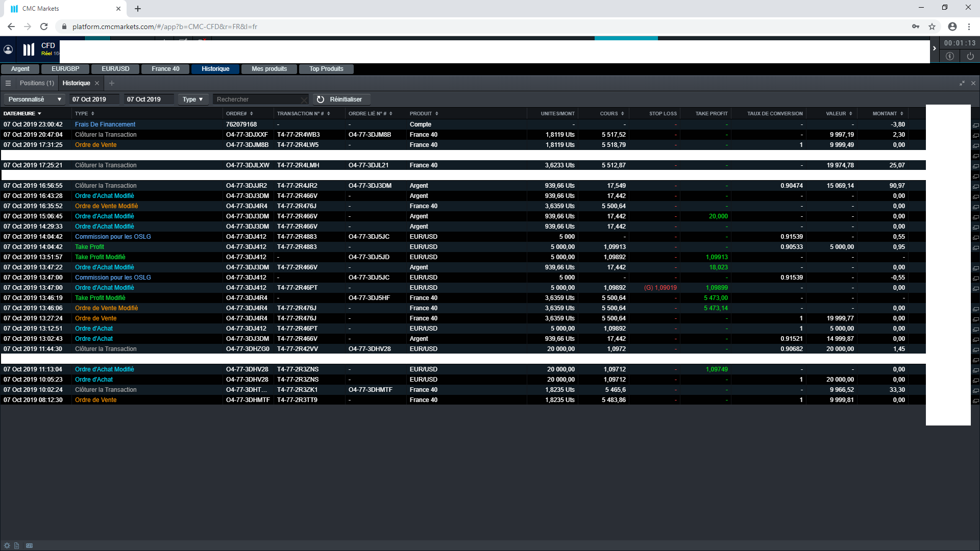Expand the header bar with right chevron
The image size is (980, 551).
click(x=935, y=48)
